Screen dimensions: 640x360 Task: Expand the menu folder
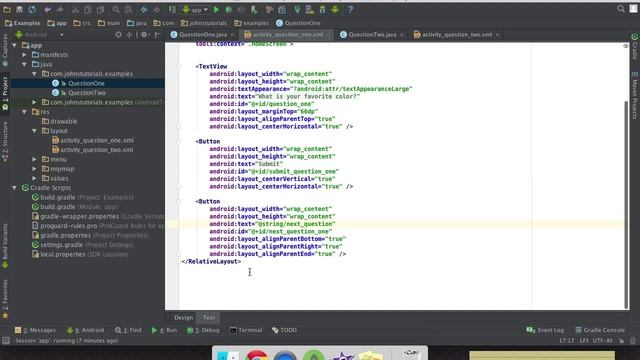point(34,159)
